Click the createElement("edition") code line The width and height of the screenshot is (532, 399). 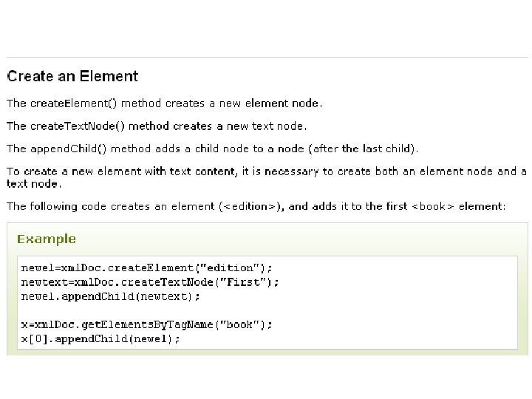tap(146, 268)
